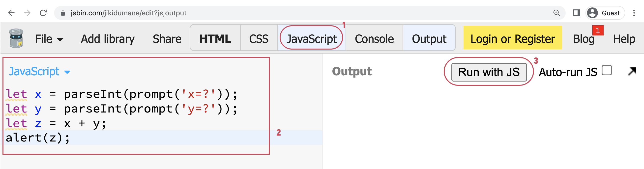The width and height of the screenshot is (644, 169).
Task: Click the Run with JS button
Action: point(489,72)
